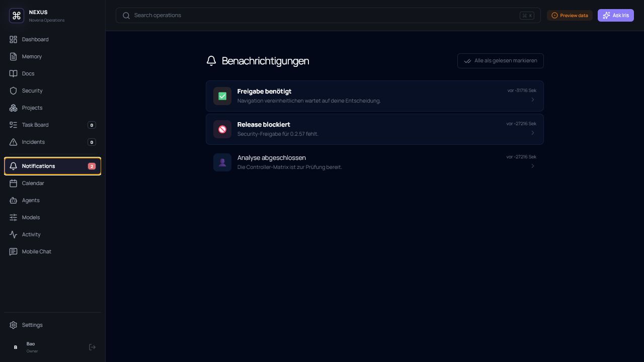
Task: Click the Docs open-book icon
Action: click(x=14, y=73)
